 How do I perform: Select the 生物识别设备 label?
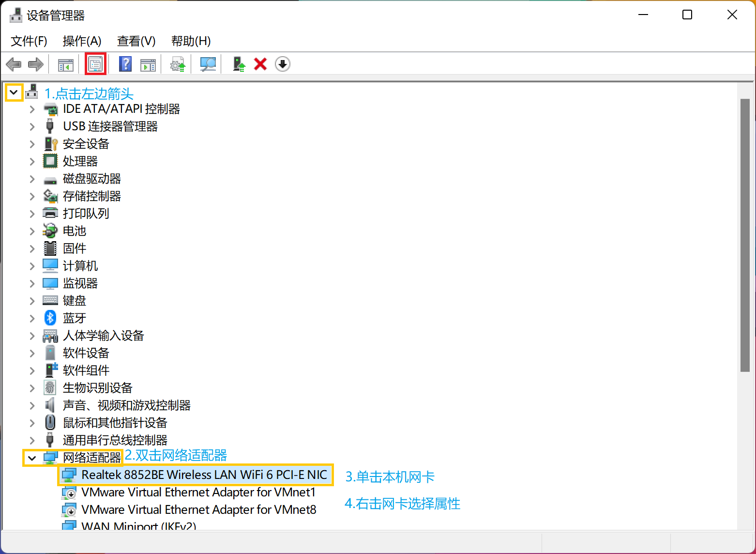point(98,388)
